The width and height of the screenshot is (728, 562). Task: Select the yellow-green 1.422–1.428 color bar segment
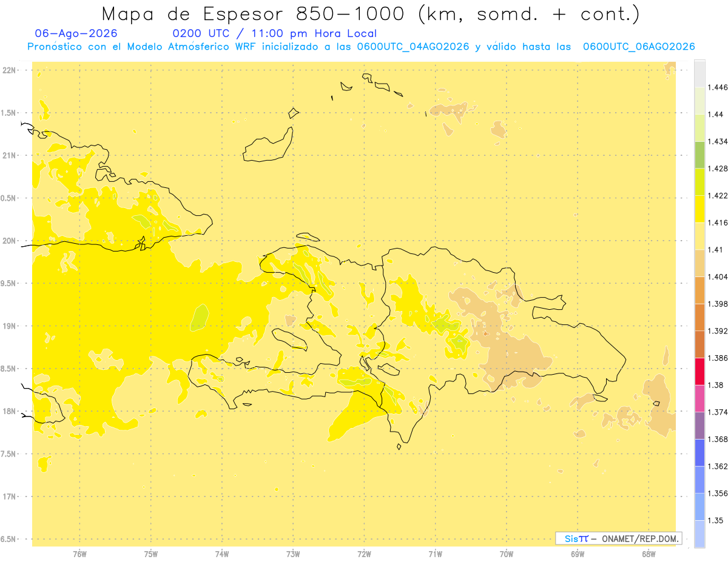tap(699, 182)
